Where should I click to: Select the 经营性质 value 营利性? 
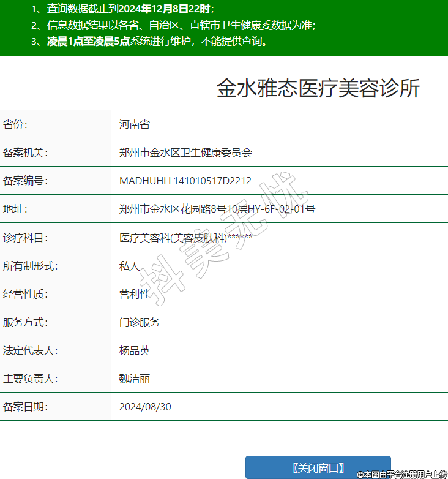(x=135, y=294)
